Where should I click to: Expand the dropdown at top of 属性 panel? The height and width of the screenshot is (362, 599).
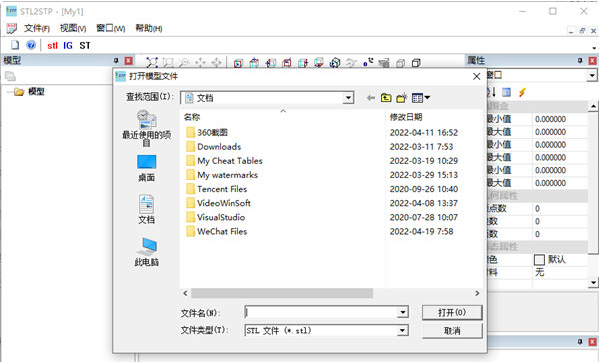point(592,75)
